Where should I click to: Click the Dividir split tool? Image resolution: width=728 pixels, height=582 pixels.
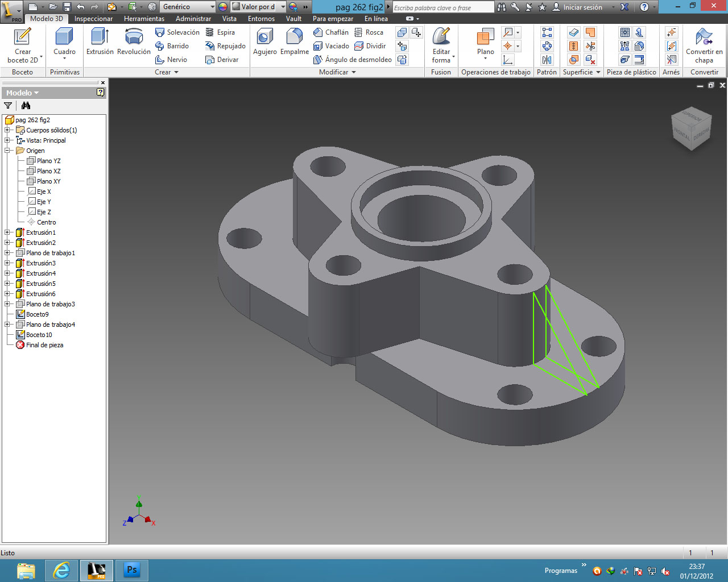[x=370, y=46]
